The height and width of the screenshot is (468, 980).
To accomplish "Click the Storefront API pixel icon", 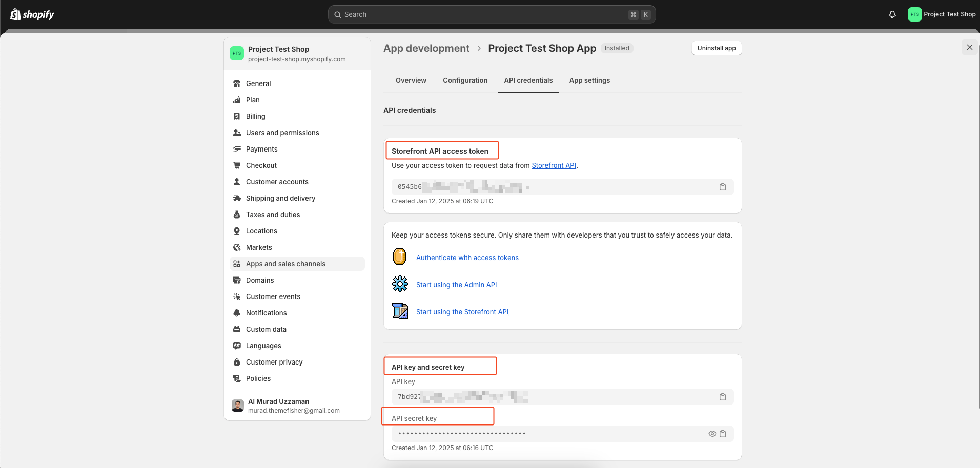I will 400,311.
